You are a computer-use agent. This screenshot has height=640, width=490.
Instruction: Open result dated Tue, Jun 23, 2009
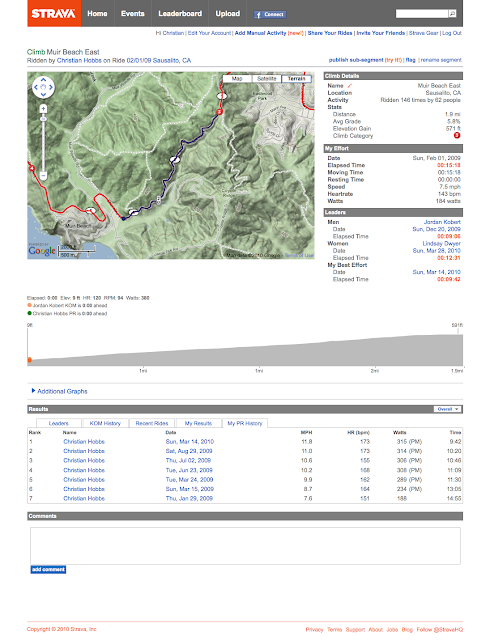(189, 470)
